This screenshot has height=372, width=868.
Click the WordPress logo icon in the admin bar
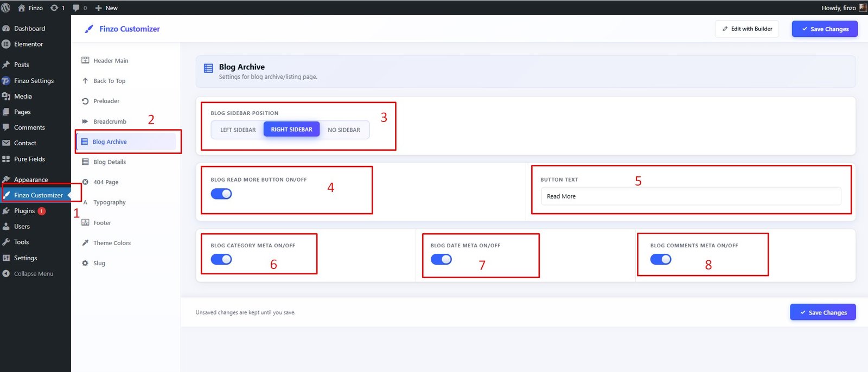coord(6,8)
